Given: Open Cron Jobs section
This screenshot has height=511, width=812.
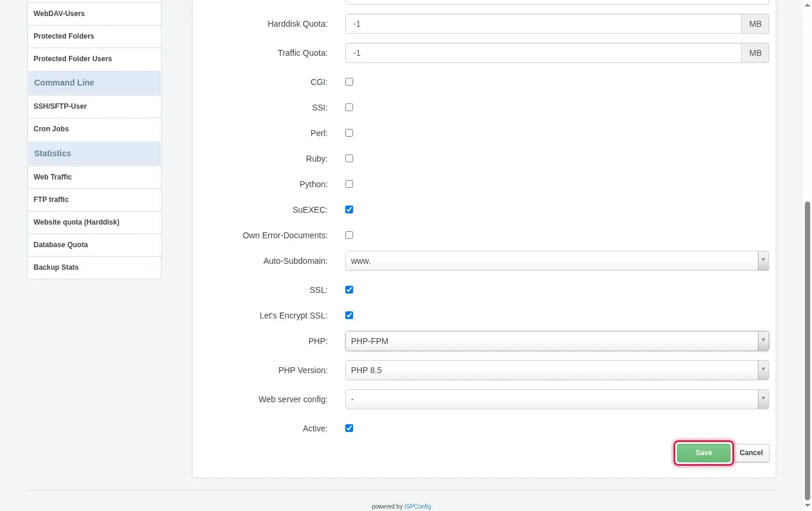Looking at the screenshot, I should coord(95,129).
